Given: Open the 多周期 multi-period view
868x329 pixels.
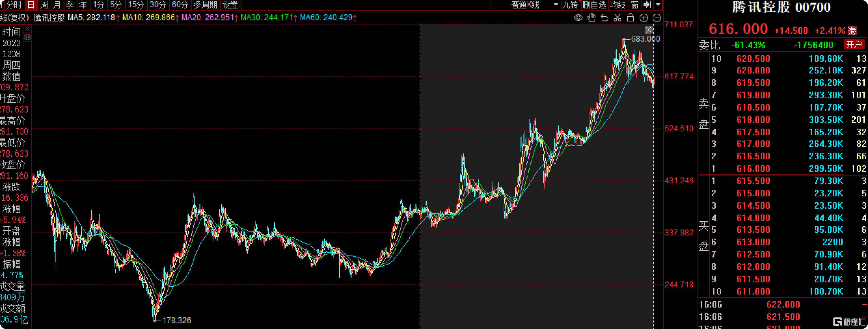Looking at the screenshot, I should pyautogui.click(x=205, y=5).
